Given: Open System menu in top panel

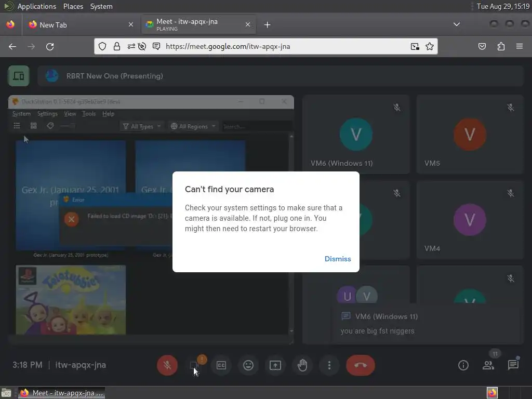Looking at the screenshot, I should coord(101,6).
